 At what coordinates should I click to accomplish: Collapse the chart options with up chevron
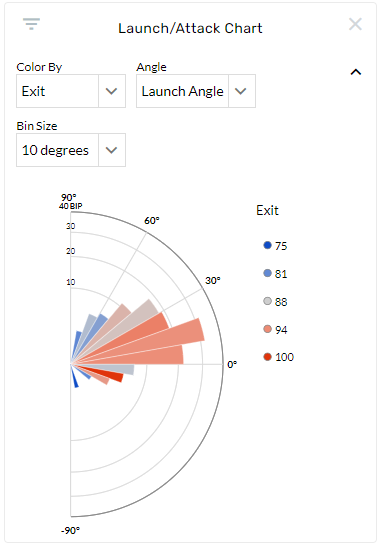pos(356,72)
